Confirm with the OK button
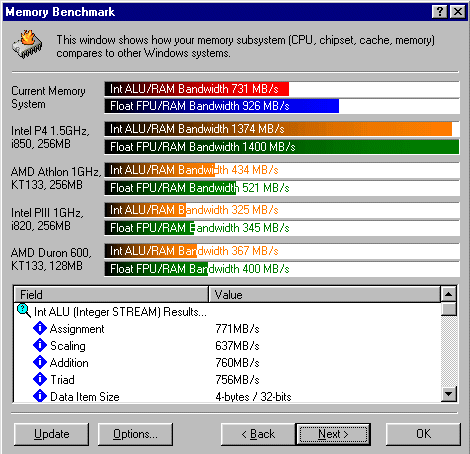This screenshot has height=454, width=470. 423,434
